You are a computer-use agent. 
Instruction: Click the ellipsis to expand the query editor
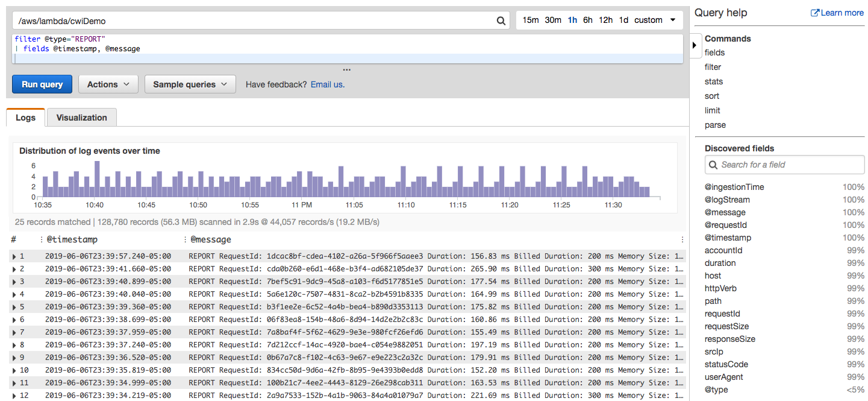pyautogui.click(x=346, y=69)
